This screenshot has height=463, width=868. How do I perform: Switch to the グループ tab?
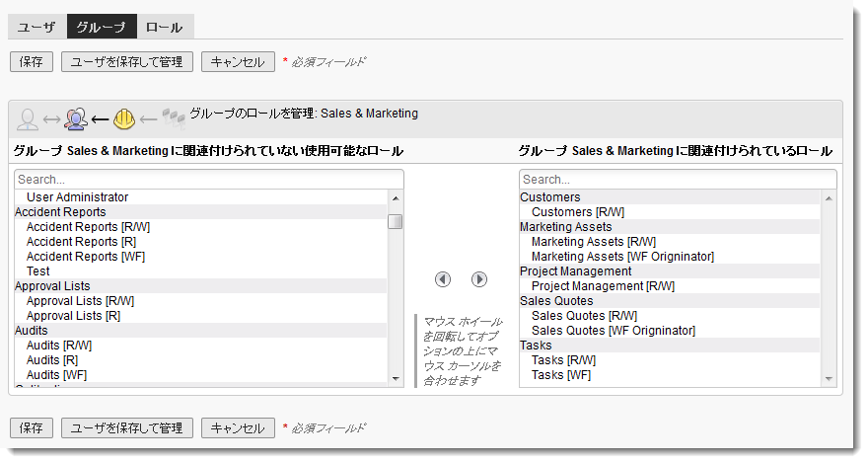point(102,27)
